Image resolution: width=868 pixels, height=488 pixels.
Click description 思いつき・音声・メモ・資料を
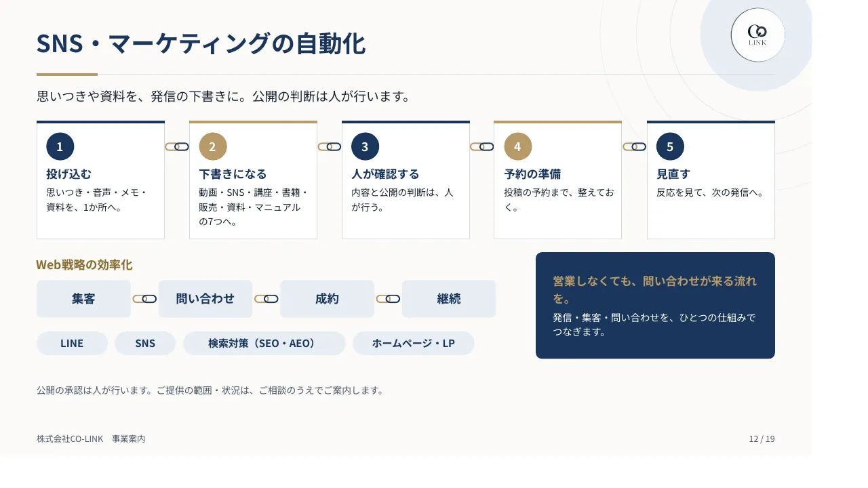point(96,200)
